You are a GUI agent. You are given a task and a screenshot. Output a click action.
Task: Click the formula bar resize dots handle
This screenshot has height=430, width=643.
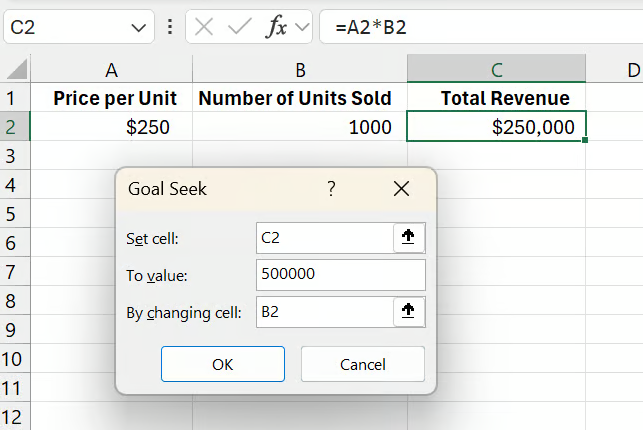tap(170, 27)
